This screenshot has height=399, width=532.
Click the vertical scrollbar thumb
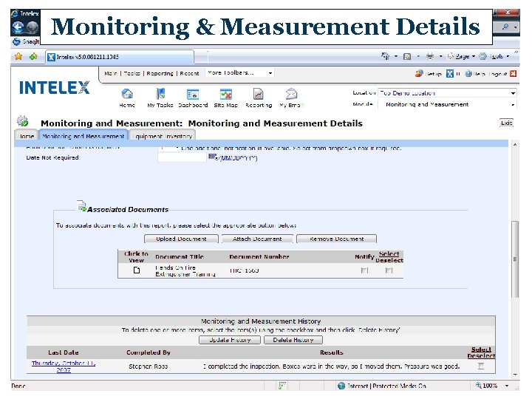515,259
